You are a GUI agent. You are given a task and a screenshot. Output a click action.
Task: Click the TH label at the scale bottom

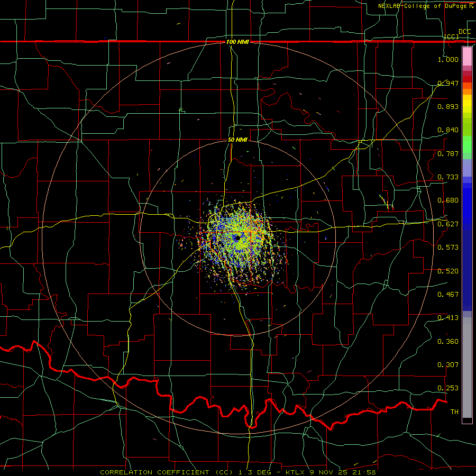pyautogui.click(x=454, y=412)
